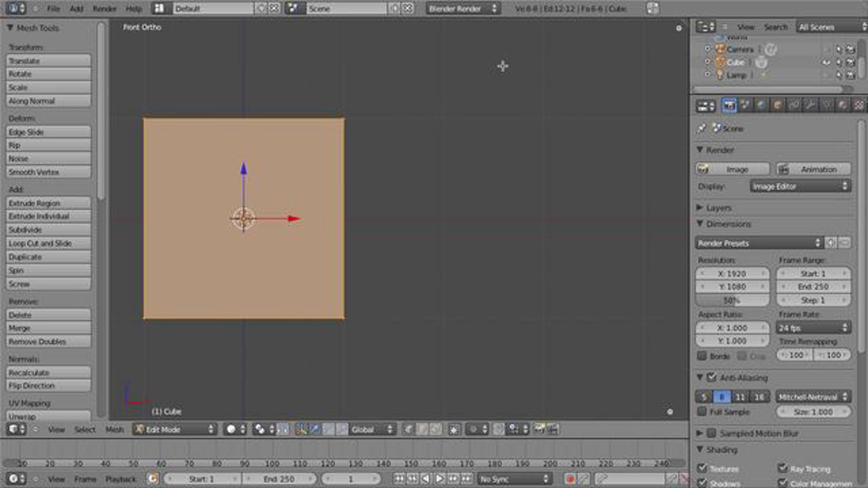Toggle the Anti-Aliasing checkbox
This screenshot has width=868, height=488.
point(712,378)
